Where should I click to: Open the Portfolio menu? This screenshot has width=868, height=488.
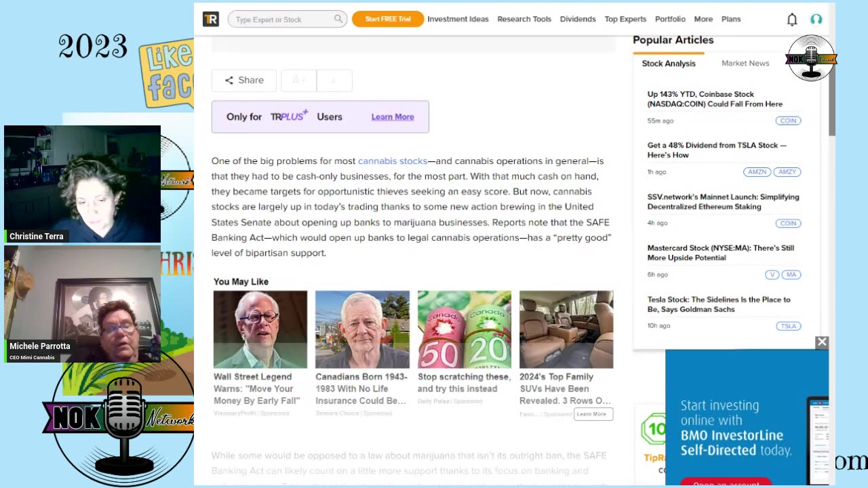click(x=670, y=19)
